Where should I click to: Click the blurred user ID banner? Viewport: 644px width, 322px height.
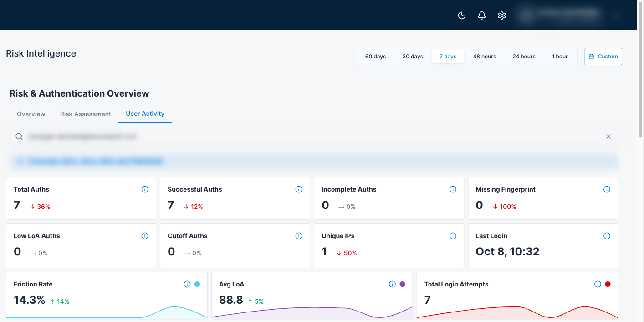(314, 161)
